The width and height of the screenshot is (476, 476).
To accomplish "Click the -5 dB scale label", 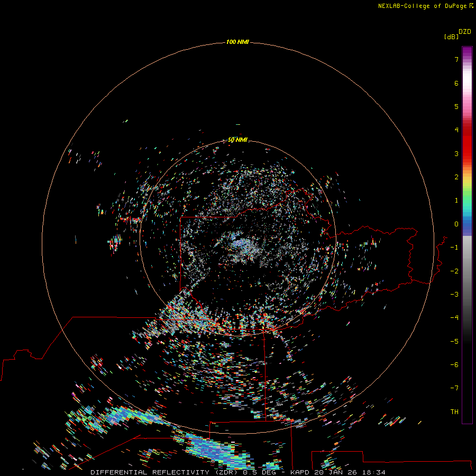I will [454, 342].
